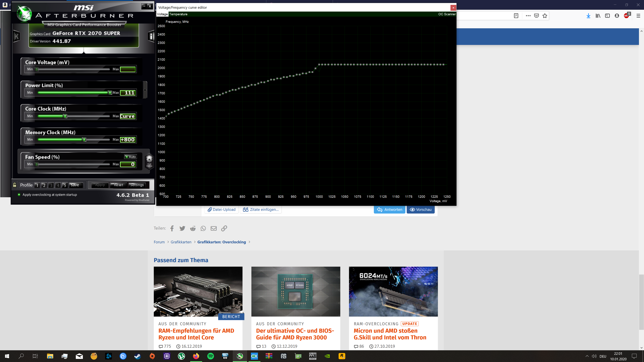Viewport: 644px width, 362px height.
Task: Toggle Apply overclocking at system startup
Action: (x=19, y=195)
